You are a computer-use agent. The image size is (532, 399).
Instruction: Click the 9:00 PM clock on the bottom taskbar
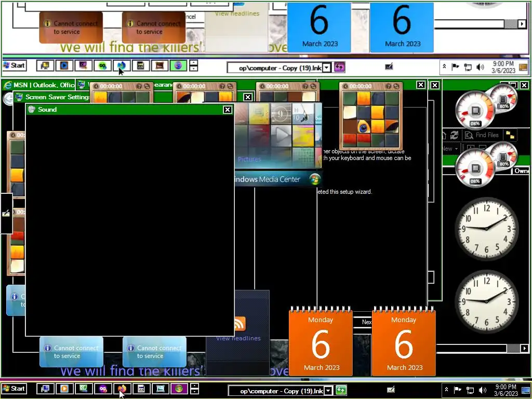pyautogui.click(x=506, y=390)
